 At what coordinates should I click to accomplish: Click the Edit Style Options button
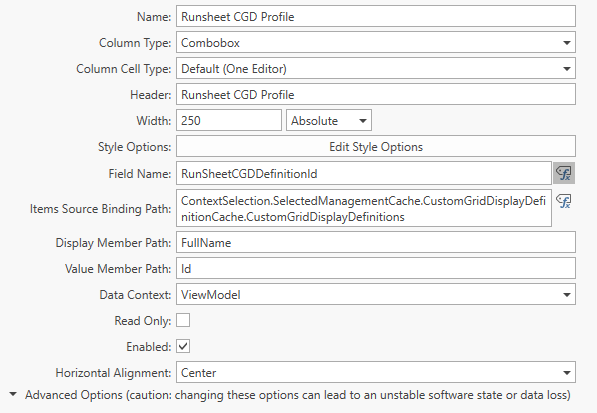pos(376,146)
